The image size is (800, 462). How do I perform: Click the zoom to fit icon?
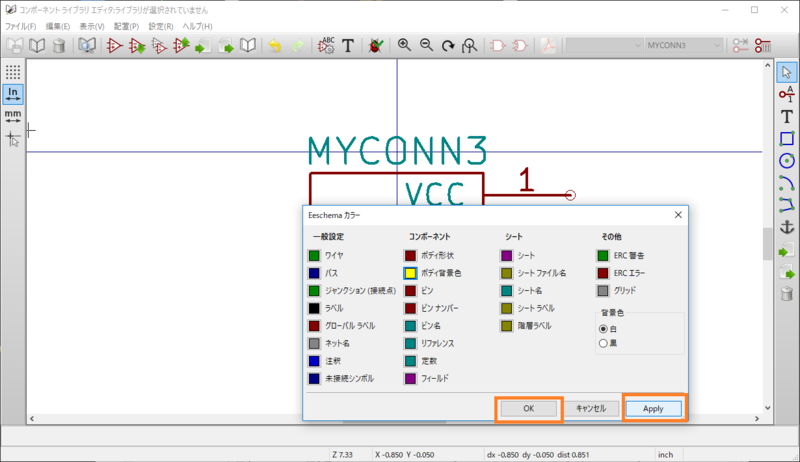click(x=469, y=46)
